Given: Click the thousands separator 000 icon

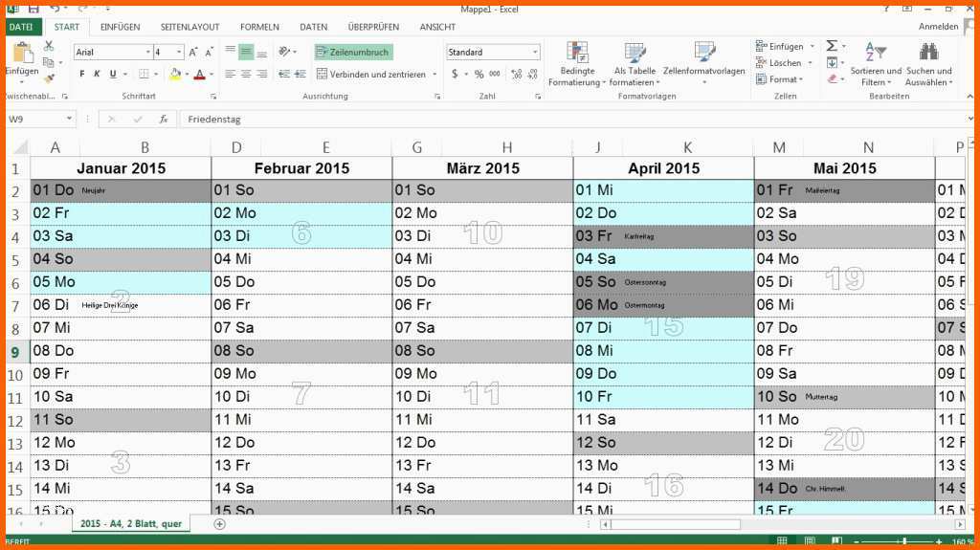Looking at the screenshot, I should click(x=495, y=74).
